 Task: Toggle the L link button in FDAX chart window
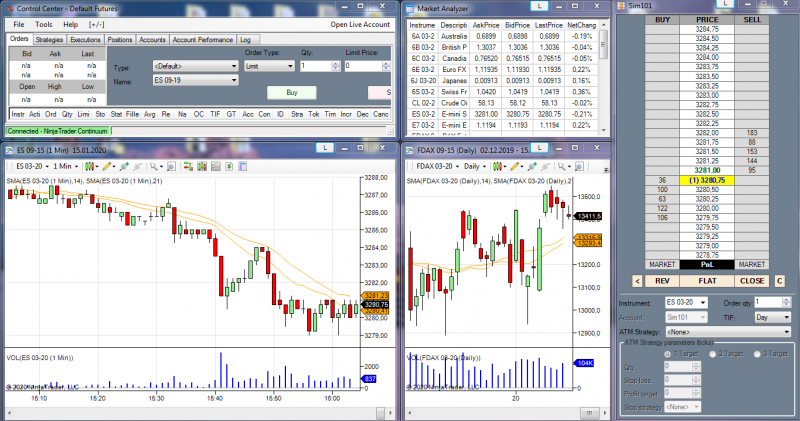coord(539,148)
